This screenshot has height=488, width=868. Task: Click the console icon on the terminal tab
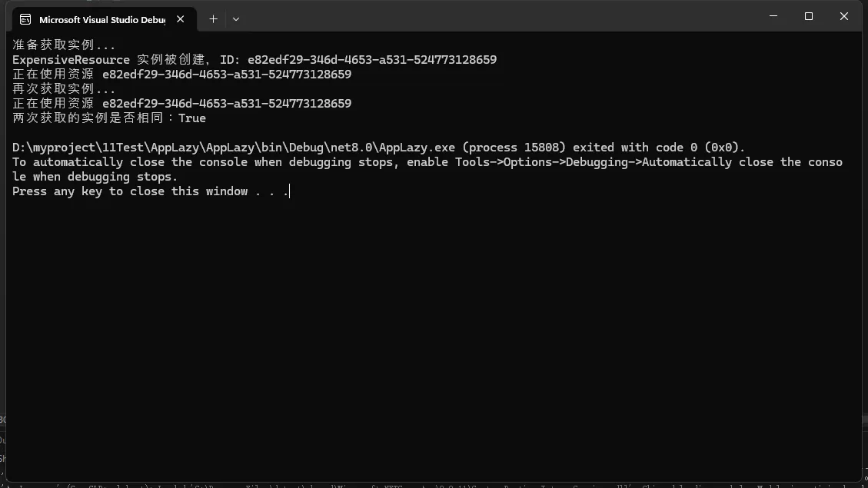coord(25,19)
